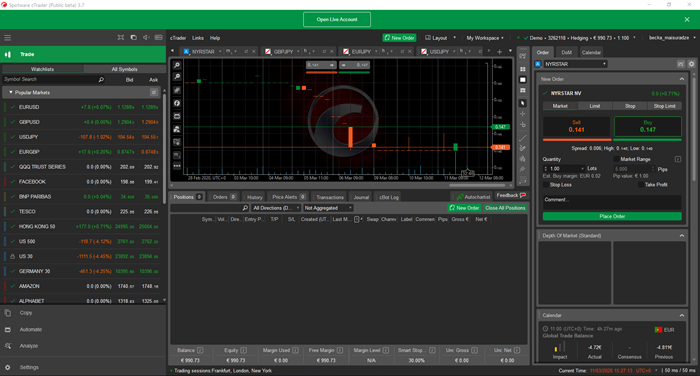Click the Buy 0.147 button
The image size is (700, 376).
click(648, 126)
